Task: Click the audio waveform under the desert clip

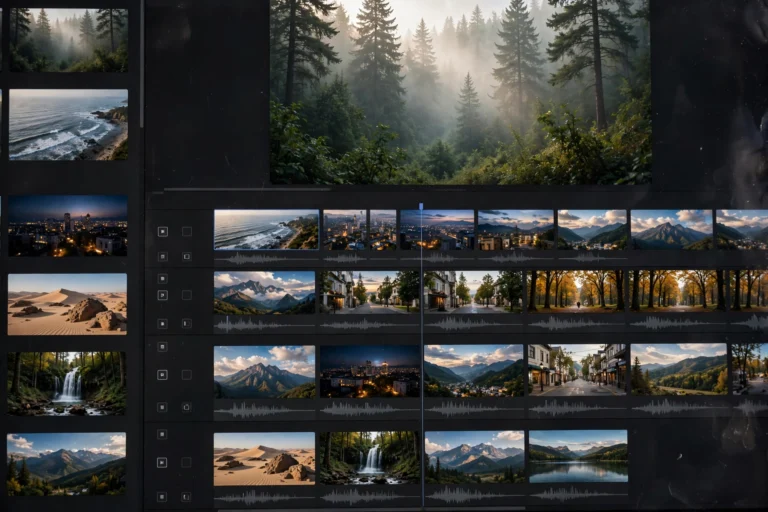Action: (264, 498)
